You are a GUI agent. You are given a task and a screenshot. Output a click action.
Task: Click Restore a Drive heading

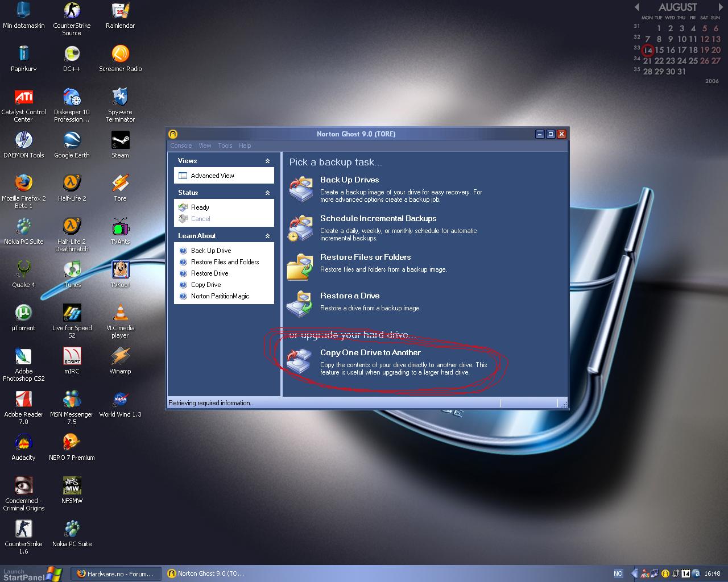pos(350,296)
